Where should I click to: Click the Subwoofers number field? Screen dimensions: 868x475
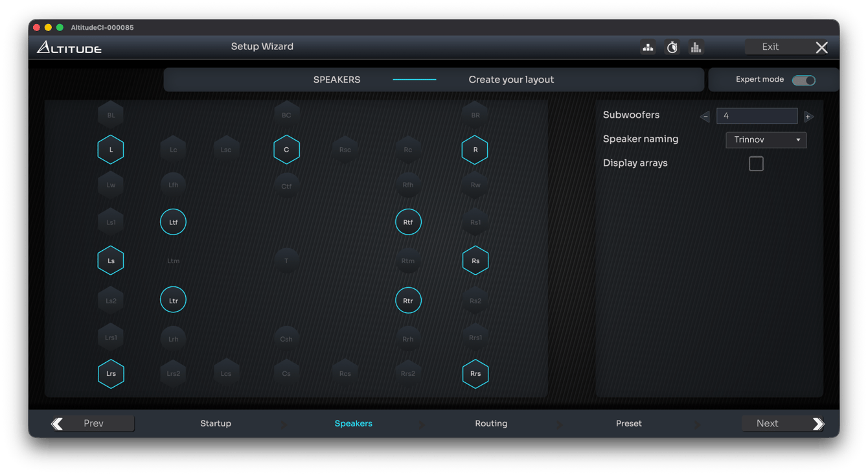(757, 116)
